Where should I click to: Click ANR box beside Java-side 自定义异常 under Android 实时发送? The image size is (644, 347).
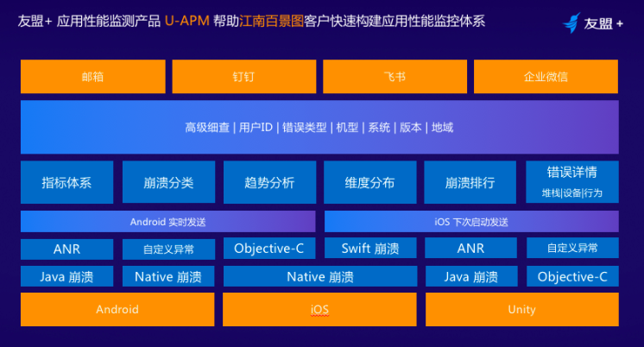tap(67, 249)
